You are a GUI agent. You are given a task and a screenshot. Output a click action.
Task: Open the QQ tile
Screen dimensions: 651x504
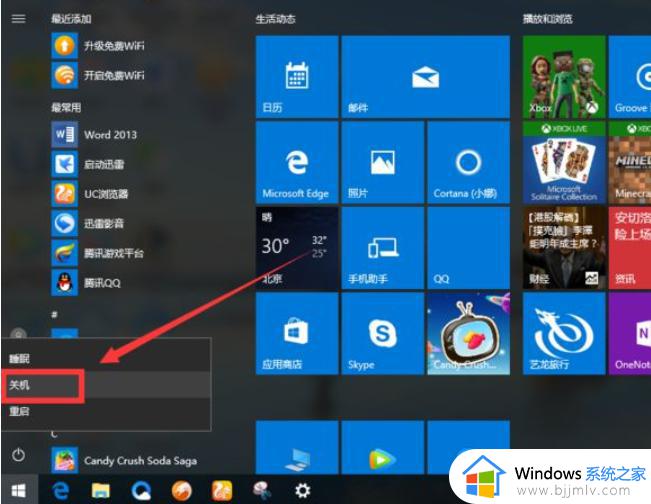[468, 248]
